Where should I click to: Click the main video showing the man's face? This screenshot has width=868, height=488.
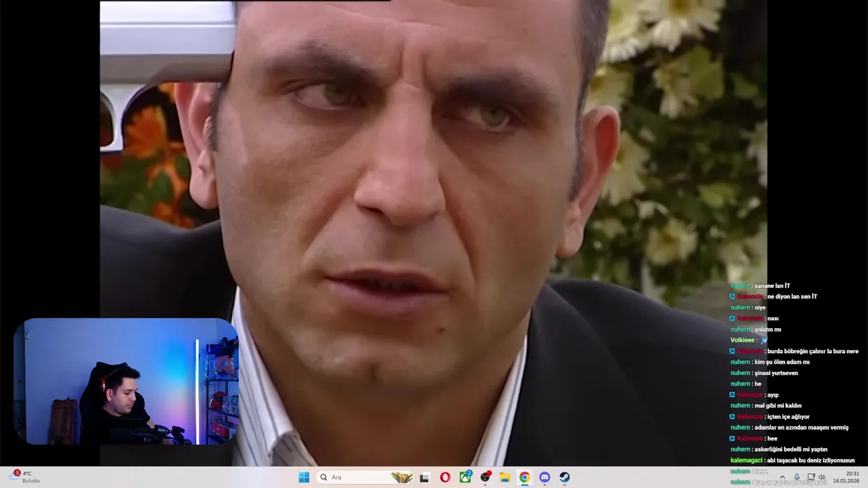coord(433,233)
